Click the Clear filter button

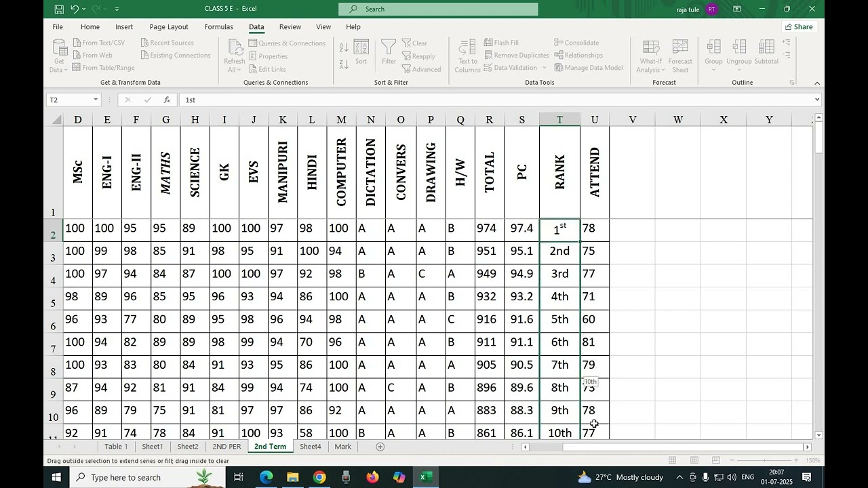414,43
